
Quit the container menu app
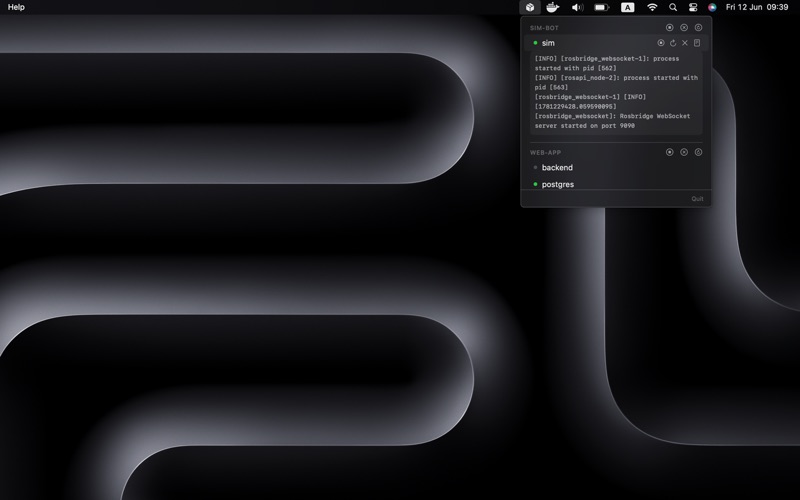coord(697,198)
